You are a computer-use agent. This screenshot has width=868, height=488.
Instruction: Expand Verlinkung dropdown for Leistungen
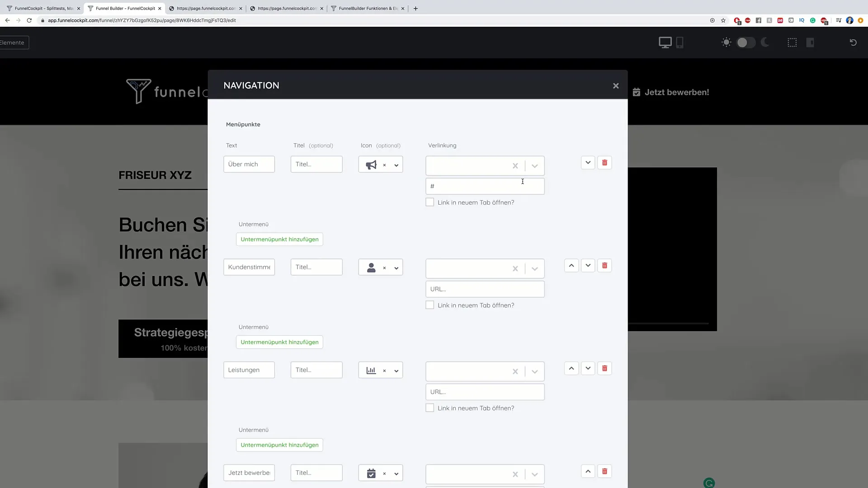pos(535,371)
